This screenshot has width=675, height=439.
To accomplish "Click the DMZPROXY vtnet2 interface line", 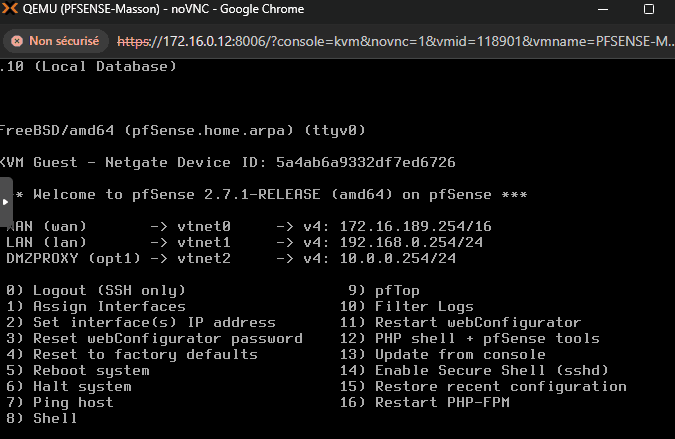I will [x=231, y=258].
